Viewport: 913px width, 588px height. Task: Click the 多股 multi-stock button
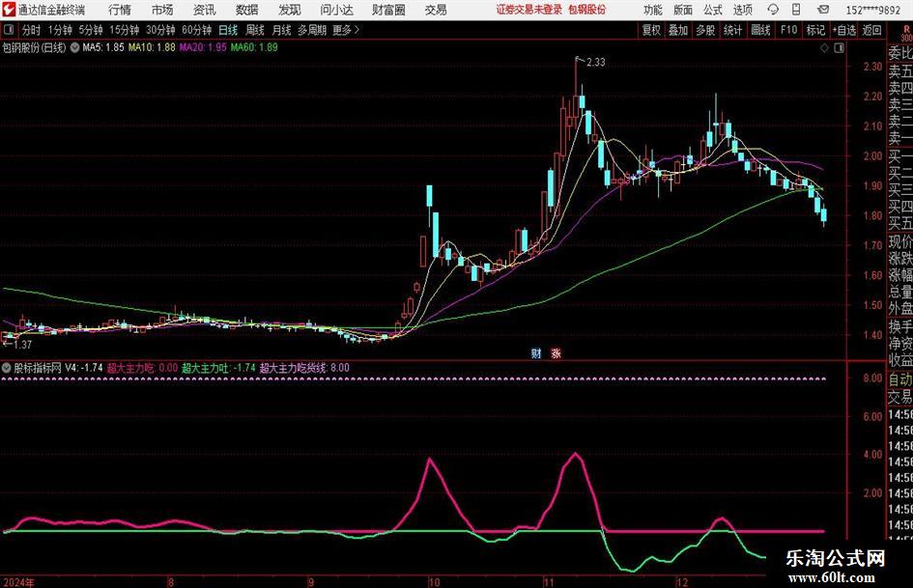(705, 30)
